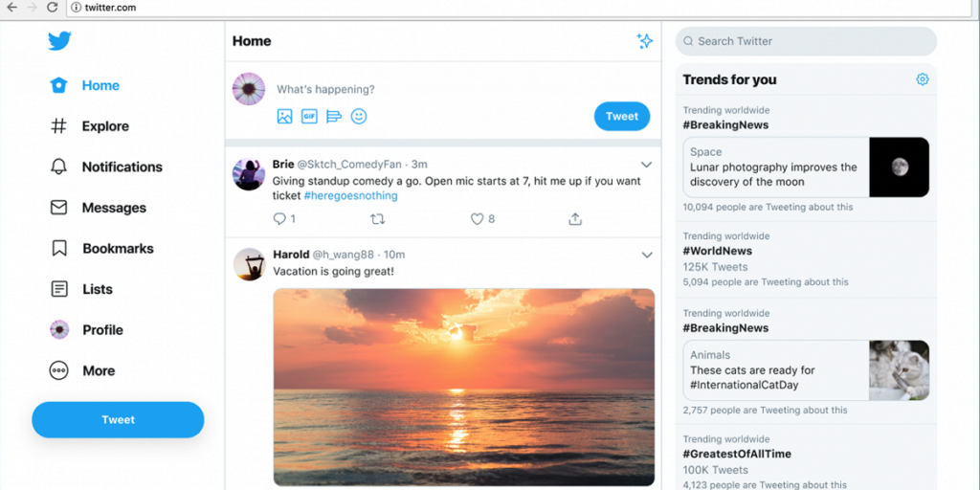This screenshot has height=490, width=980.
Task: Open Trends settings gear
Action: pos(923,79)
